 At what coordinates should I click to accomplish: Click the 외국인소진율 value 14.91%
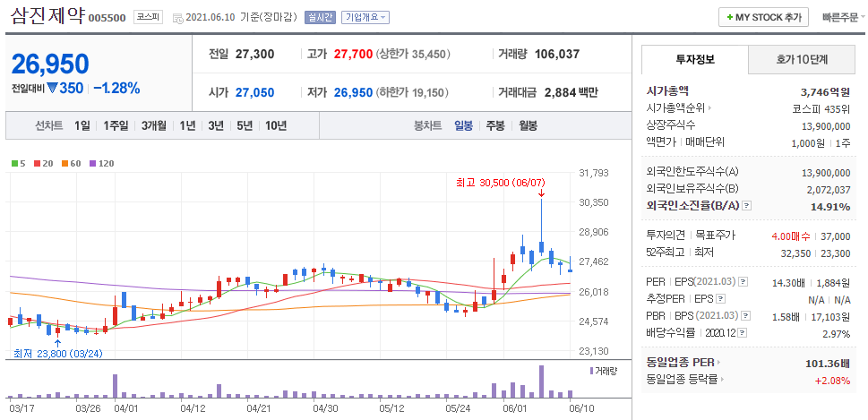click(831, 206)
